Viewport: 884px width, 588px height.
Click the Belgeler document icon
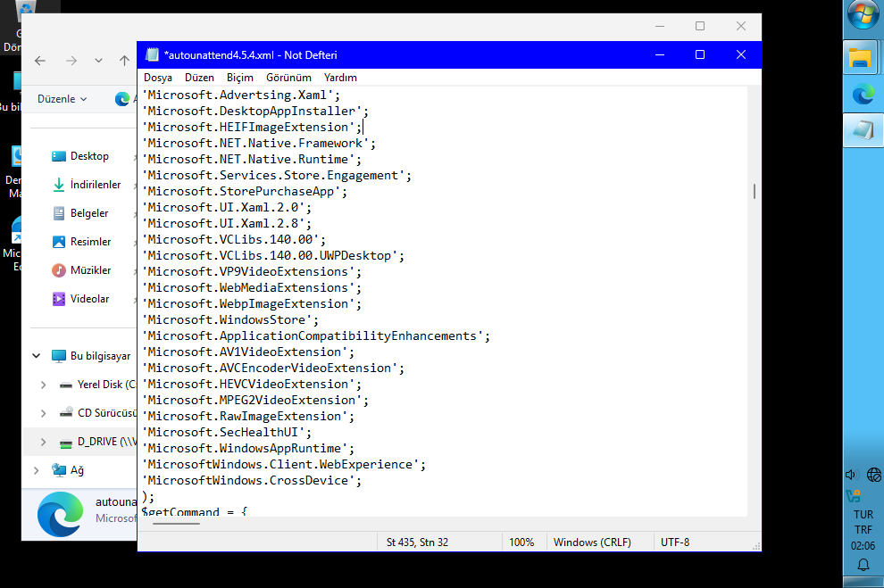click(59, 213)
